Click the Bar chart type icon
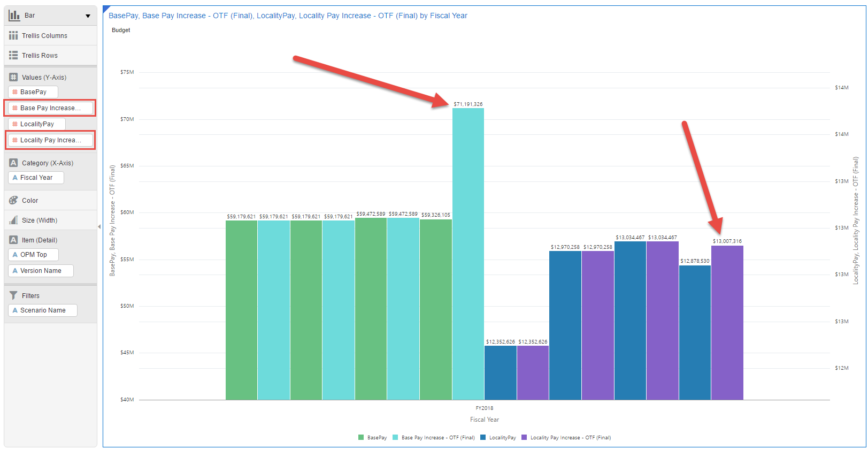 [x=14, y=16]
